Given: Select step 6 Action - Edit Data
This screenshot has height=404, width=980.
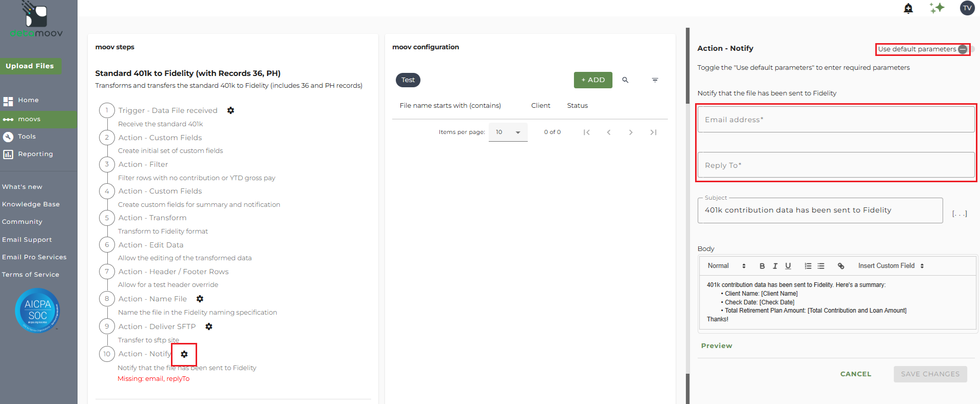Looking at the screenshot, I should click(150, 245).
